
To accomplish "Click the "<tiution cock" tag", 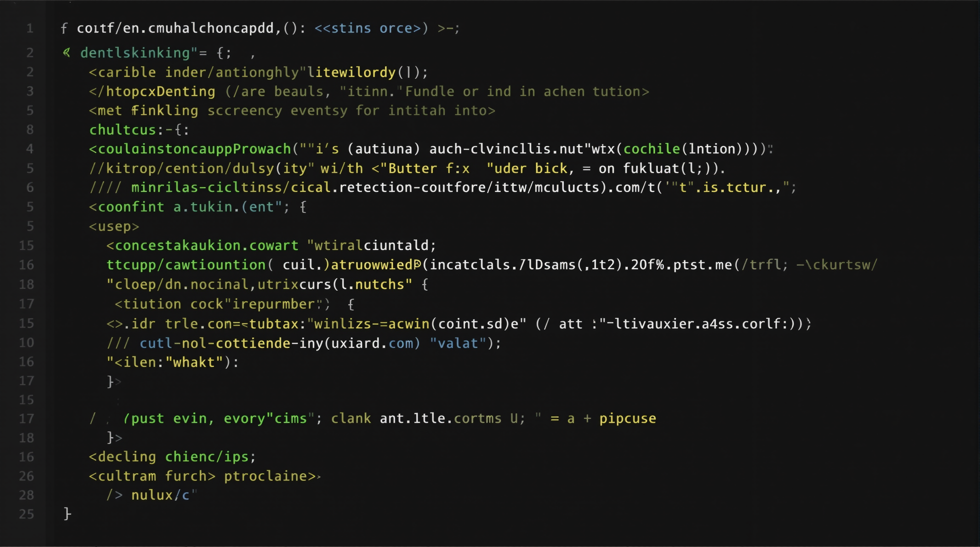I will click(x=169, y=304).
